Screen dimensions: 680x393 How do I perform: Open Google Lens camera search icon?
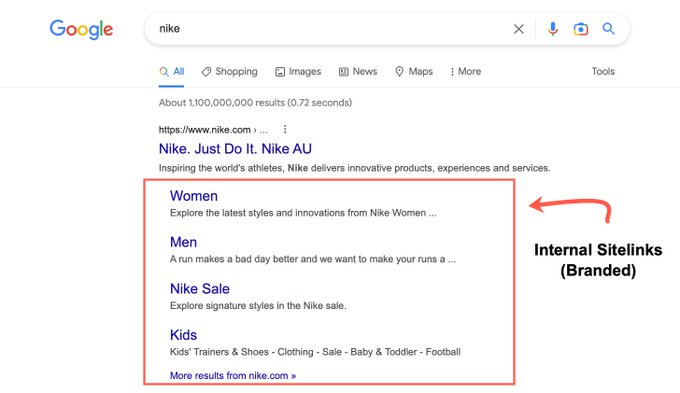point(581,29)
